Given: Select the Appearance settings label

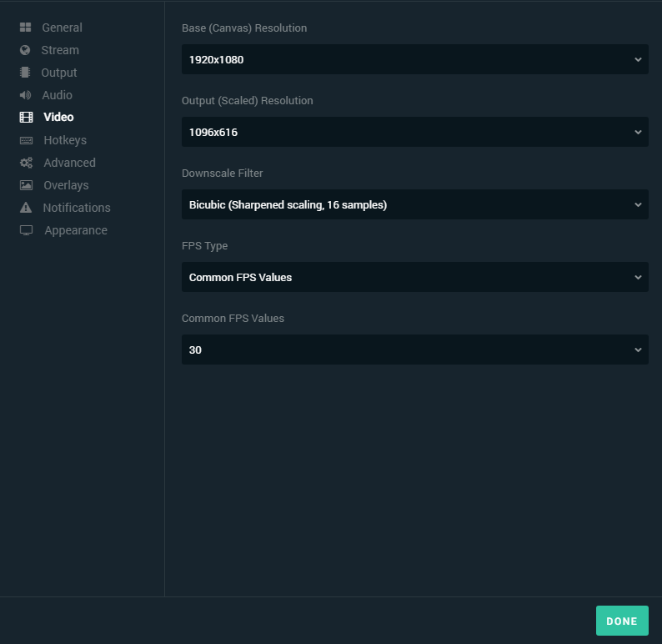Looking at the screenshot, I should 76,230.
